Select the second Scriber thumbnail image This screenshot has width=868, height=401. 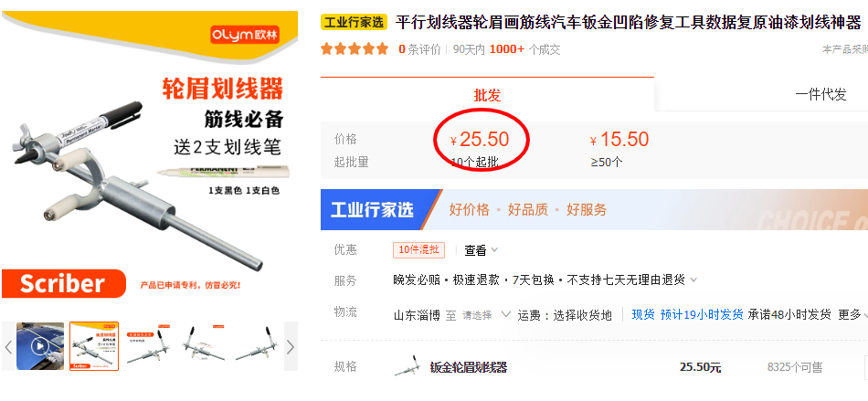(94, 346)
